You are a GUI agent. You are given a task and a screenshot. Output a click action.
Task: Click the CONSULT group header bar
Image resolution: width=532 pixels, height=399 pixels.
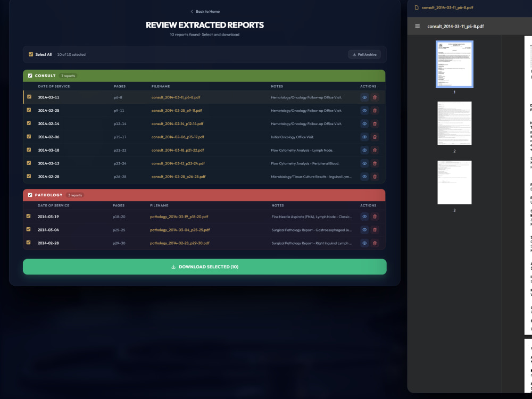204,76
